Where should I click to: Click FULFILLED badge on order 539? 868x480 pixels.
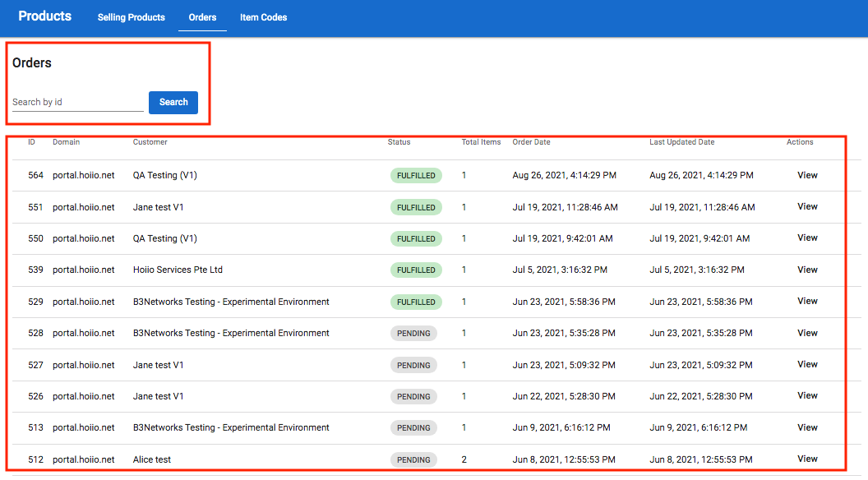416,270
